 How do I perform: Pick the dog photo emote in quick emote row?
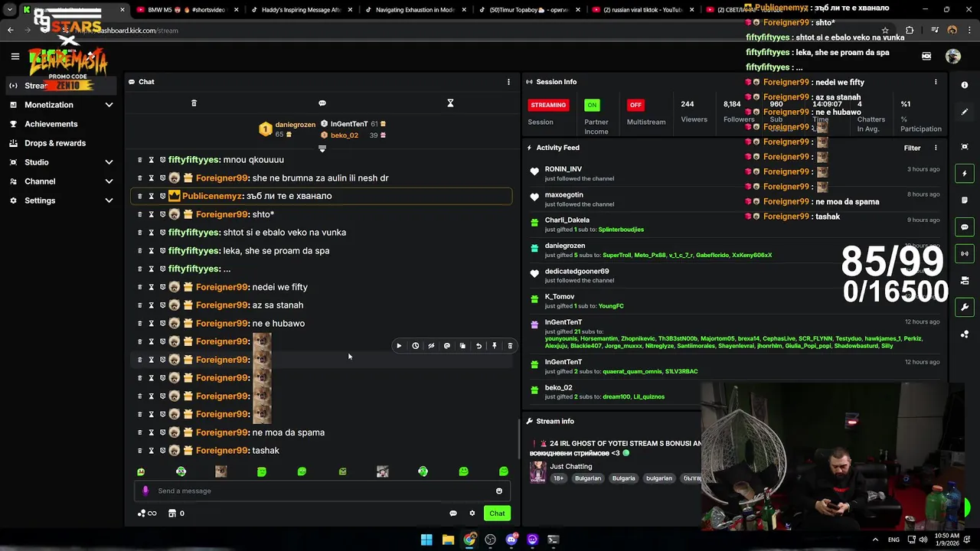221,472
